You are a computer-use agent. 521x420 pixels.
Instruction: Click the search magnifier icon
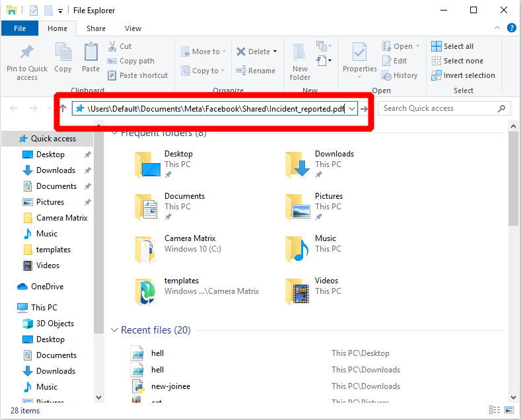click(x=501, y=108)
